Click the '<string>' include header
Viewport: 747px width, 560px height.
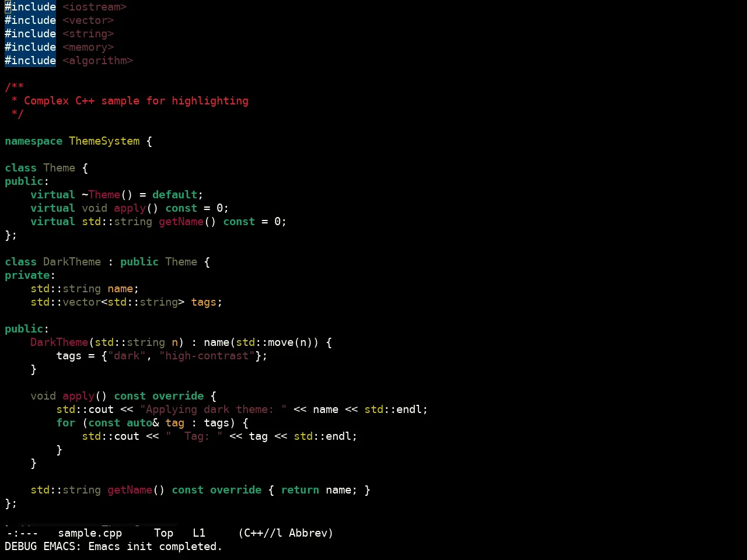pyautogui.click(x=88, y=34)
